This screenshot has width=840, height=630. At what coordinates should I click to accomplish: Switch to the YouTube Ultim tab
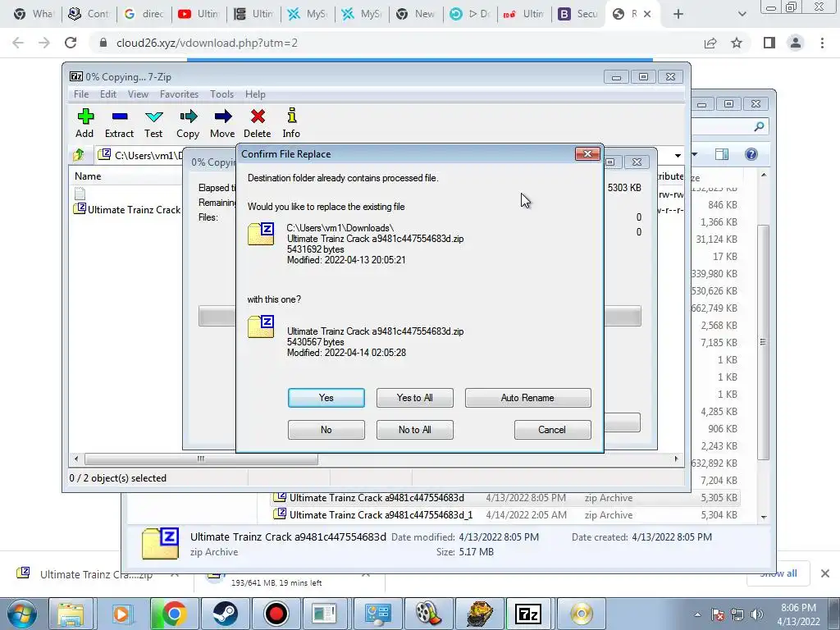(x=199, y=14)
